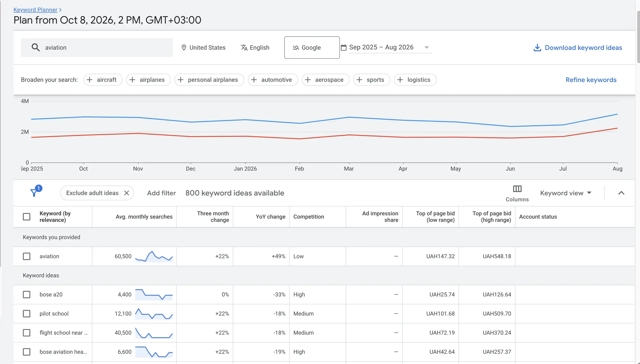Click the aviation row trend sparkline
The height and width of the screenshot is (364, 640).
154,256
